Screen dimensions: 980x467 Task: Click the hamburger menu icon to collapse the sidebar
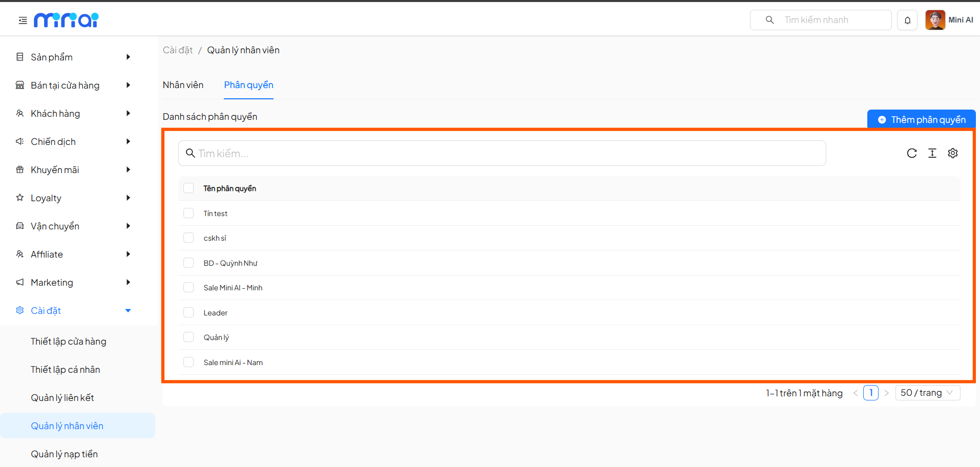(x=23, y=20)
